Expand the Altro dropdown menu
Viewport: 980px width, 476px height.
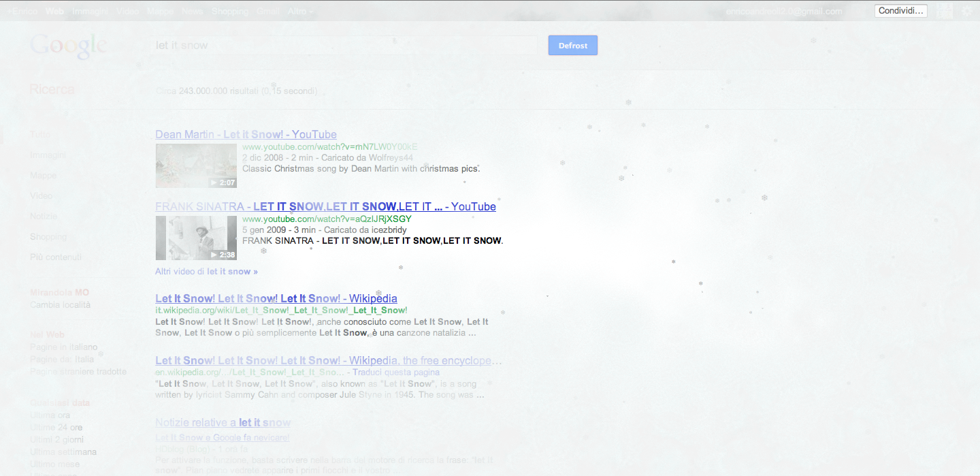tap(301, 11)
